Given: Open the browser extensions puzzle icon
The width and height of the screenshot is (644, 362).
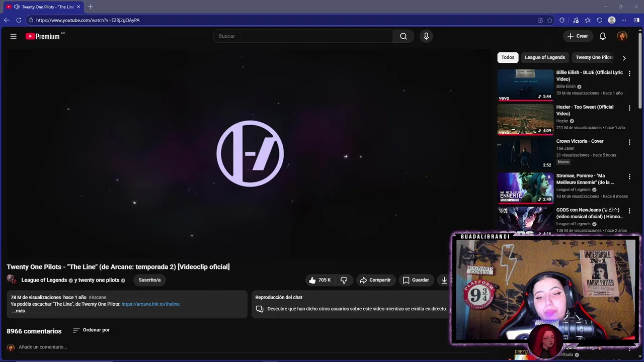Looking at the screenshot, I should pos(562,20).
